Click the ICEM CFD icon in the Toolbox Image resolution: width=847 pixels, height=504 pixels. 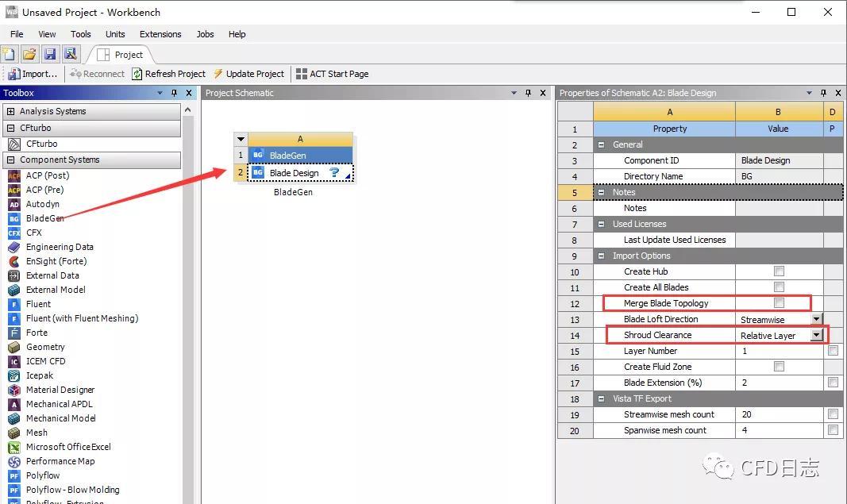(14, 361)
